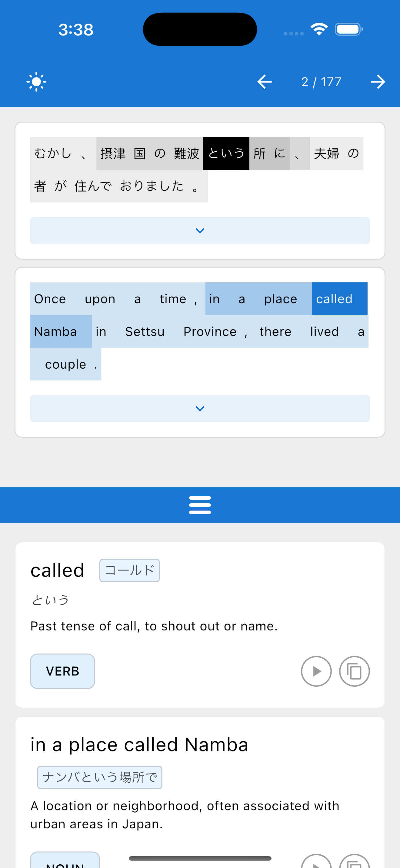This screenshot has width=400, height=868.
Task: Select the Japanese word 夫婦
Action: coord(326,153)
